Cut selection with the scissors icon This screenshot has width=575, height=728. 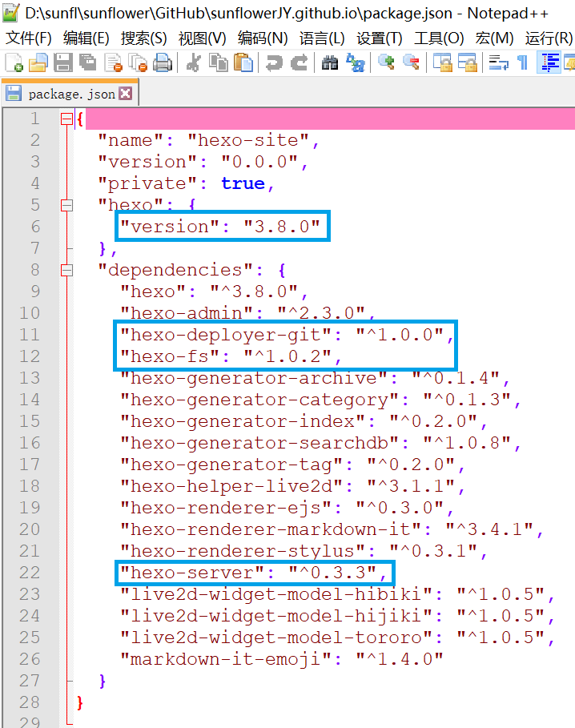point(193,62)
